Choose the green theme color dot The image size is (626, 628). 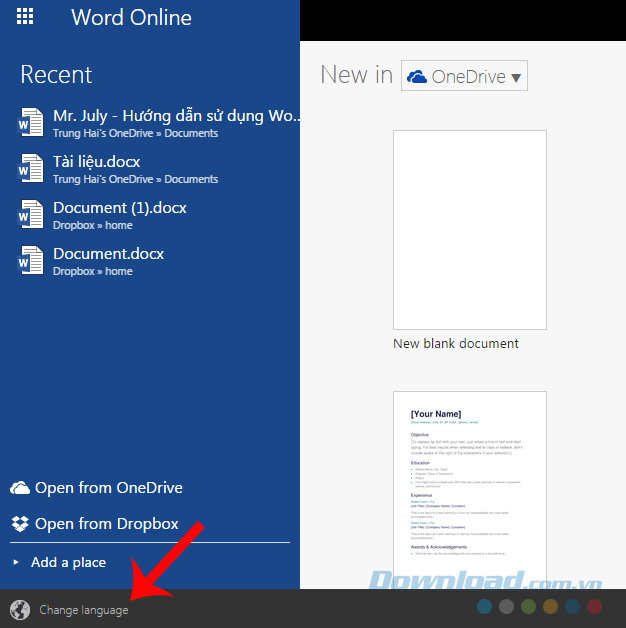pos(529,606)
